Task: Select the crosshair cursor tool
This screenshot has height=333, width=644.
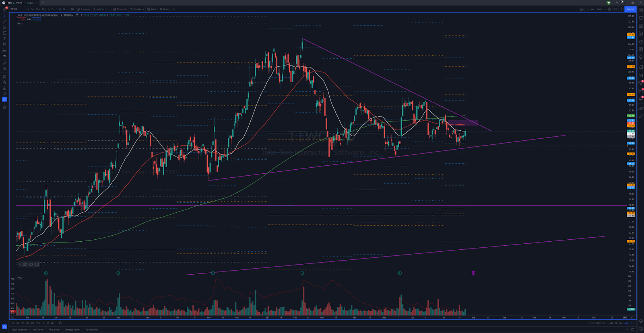Action: [4, 16]
